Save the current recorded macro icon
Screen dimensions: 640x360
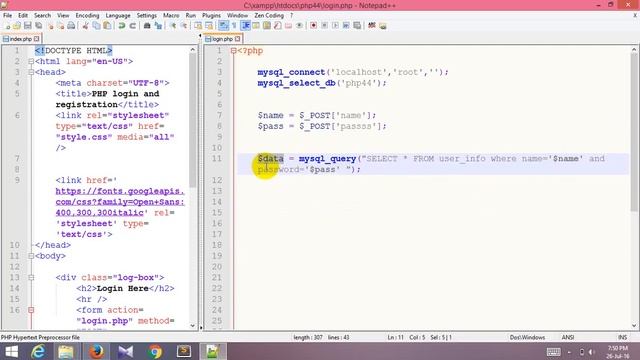[358, 26]
